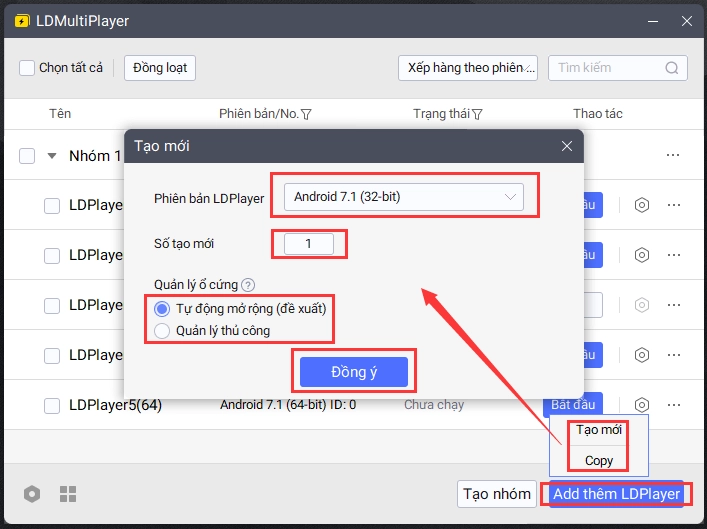The height and width of the screenshot is (529, 707).
Task: Start LDPlayer5(64) with Bắt đầu button
Action: [573, 404]
